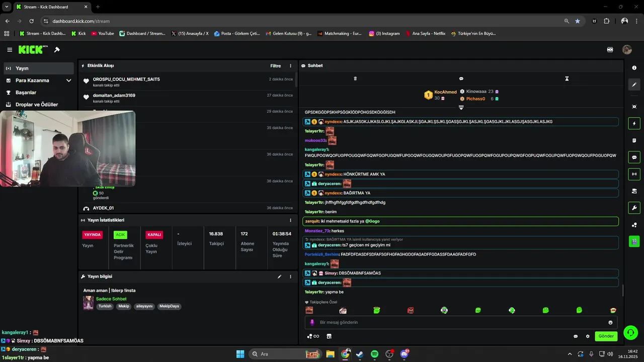Click the speech bubble icon in chat header

coord(461,78)
